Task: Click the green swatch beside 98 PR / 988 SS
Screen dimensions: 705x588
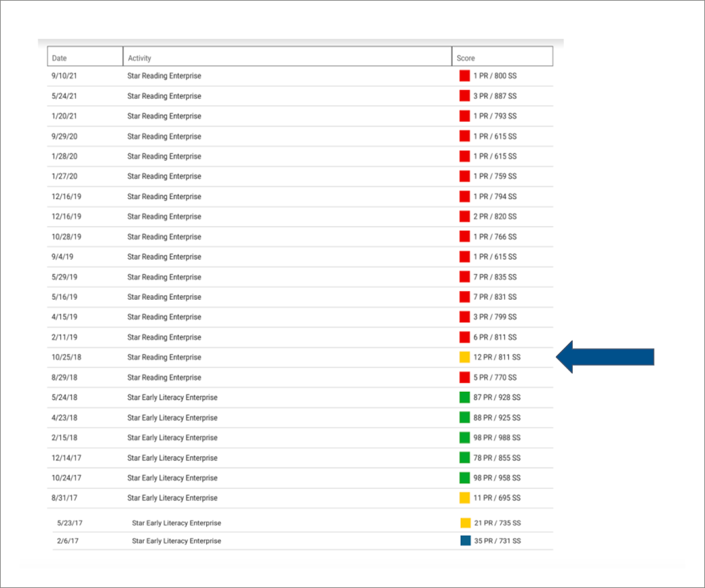Action: pyautogui.click(x=464, y=437)
